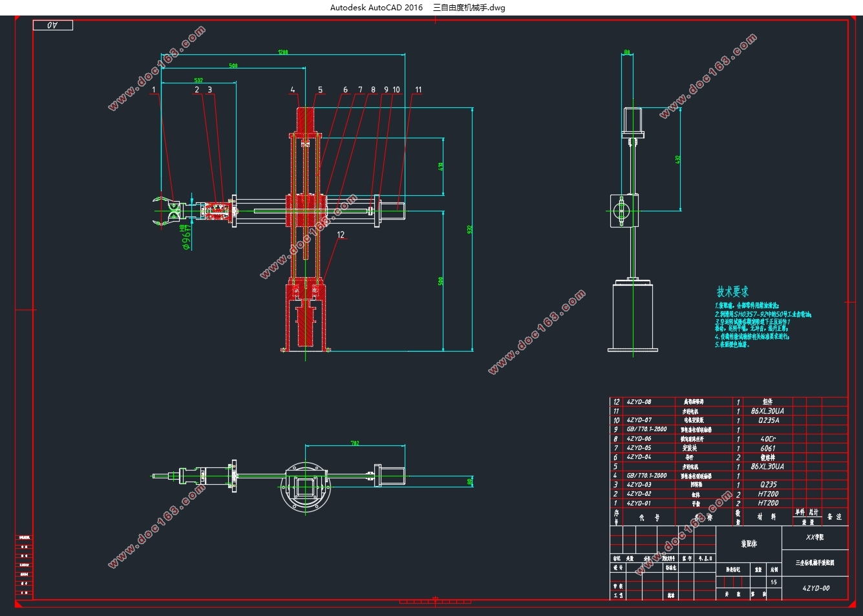Image resolution: width=863 pixels, height=616 pixels.
Task: Select the 418 vertical dimension
Action: coord(441,166)
